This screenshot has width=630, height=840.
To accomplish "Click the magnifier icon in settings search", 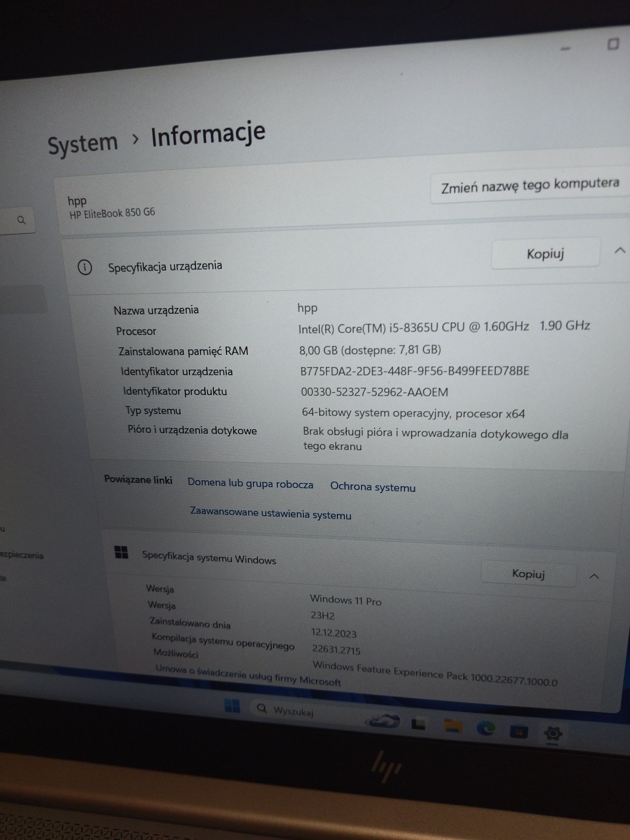I will click(21, 220).
